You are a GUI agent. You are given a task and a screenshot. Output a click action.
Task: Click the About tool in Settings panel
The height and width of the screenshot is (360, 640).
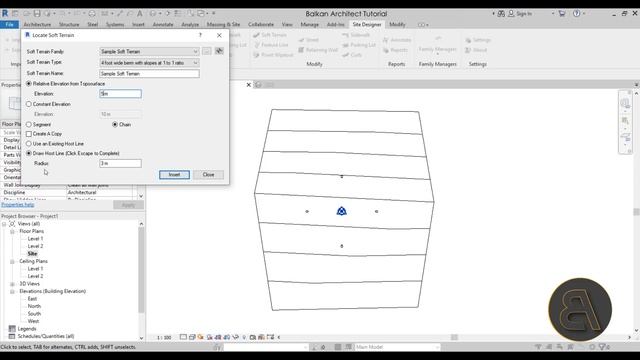[476, 50]
